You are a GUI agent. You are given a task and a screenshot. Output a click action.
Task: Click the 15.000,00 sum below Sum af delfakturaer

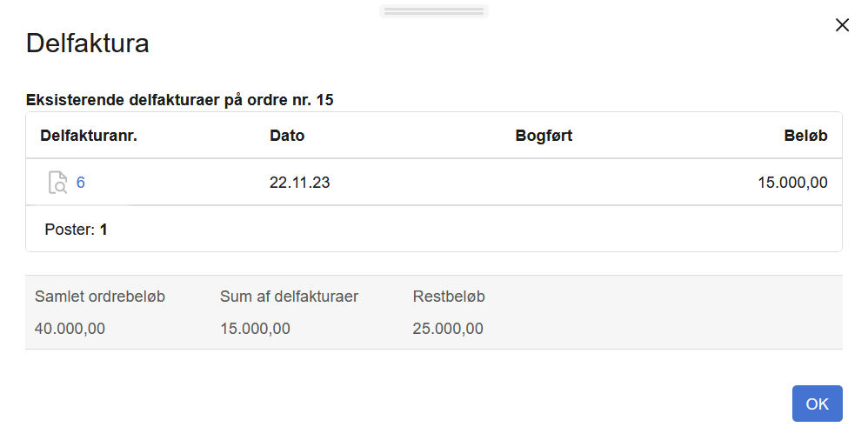point(255,329)
